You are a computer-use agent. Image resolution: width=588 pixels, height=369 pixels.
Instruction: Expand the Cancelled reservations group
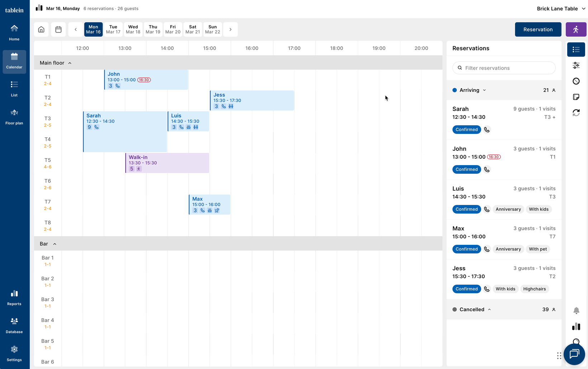click(x=489, y=309)
